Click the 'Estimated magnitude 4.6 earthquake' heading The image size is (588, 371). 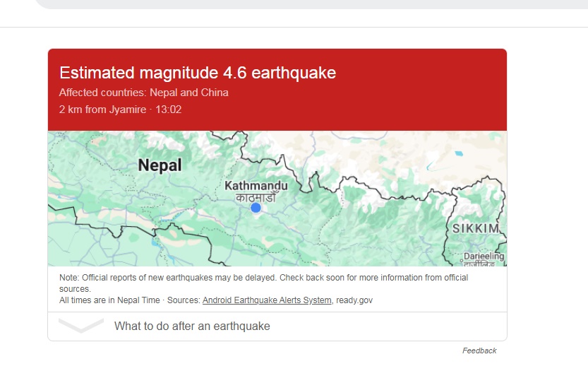(198, 73)
